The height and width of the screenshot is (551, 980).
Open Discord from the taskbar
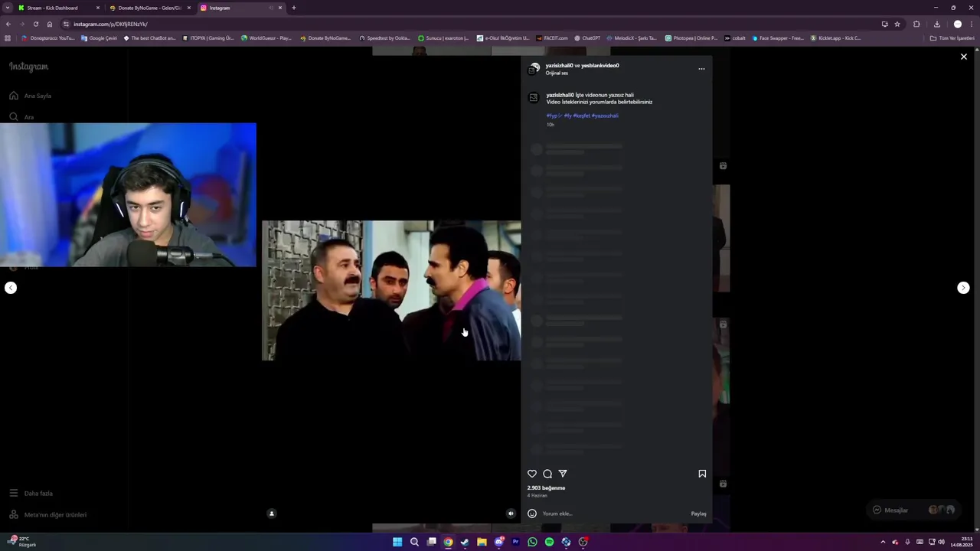(x=498, y=542)
